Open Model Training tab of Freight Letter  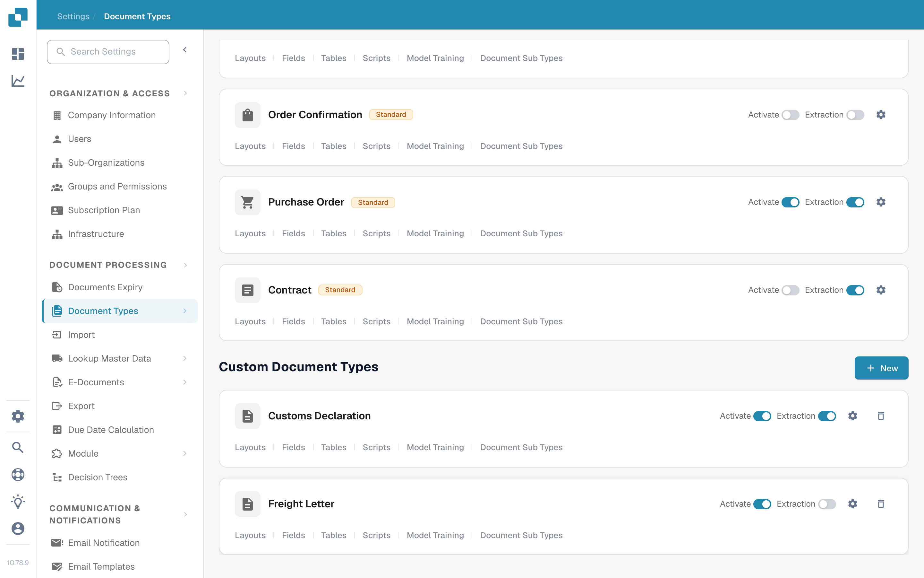tap(435, 535)
